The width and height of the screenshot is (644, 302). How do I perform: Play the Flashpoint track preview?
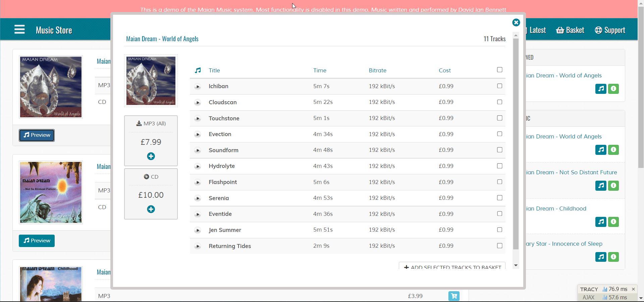[x=198, y=182]
